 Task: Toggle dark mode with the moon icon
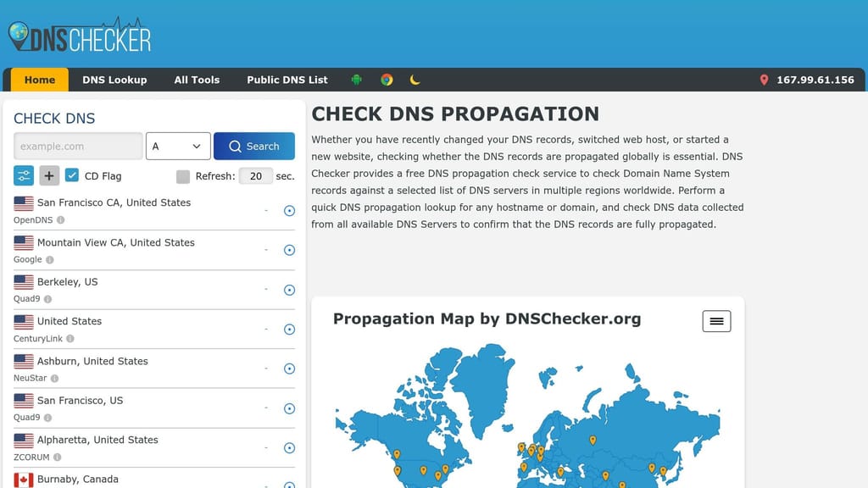(x=415, y=80)
